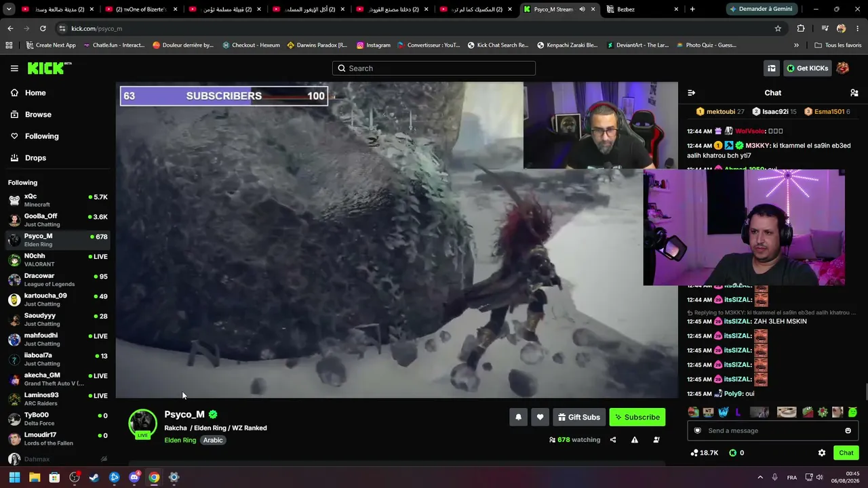Viewport: 868px width, 488px height.
Task: Go back to the previous page
Action: [10, 28]
